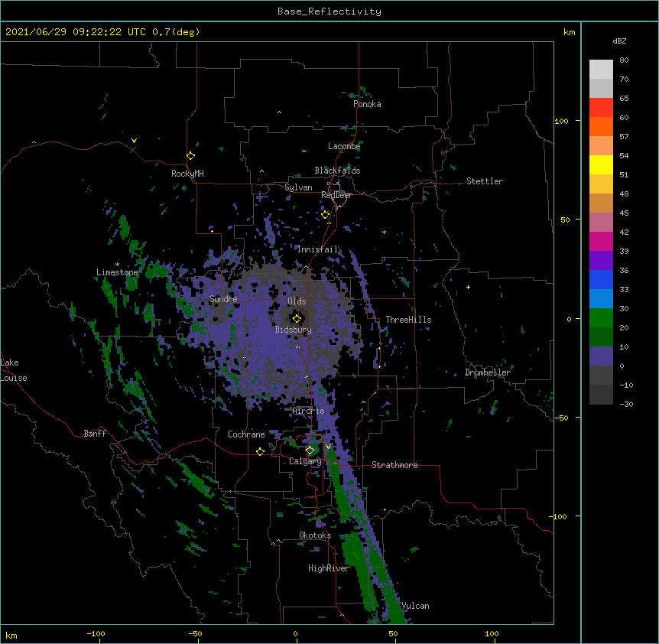Screen dimensions: 659x644
Task: Click the Okotoks town label
Action: pos(315,535)
